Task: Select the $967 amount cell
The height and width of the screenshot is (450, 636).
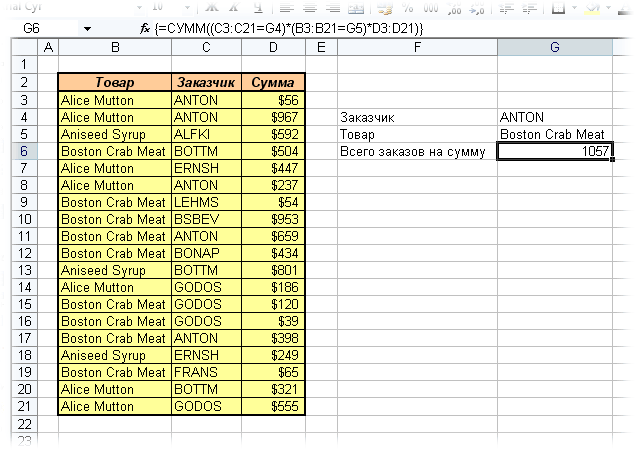Action: click(x=273, y=117)
